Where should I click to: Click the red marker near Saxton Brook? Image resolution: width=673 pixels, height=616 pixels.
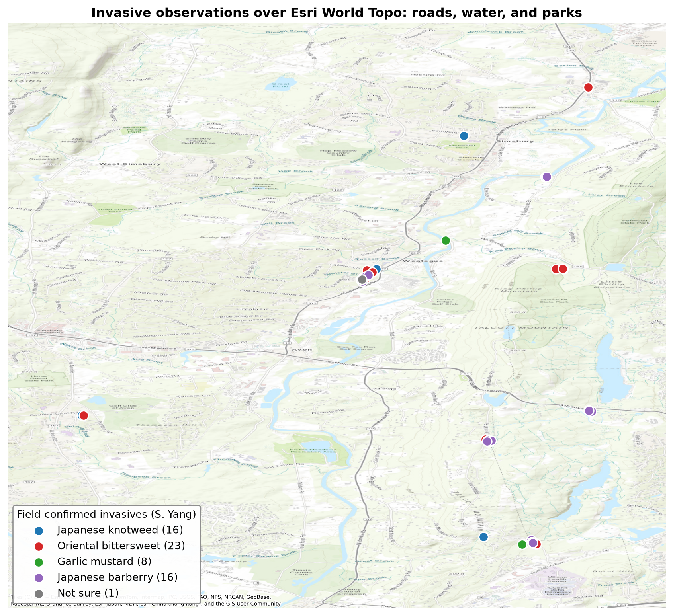(588, 87)
